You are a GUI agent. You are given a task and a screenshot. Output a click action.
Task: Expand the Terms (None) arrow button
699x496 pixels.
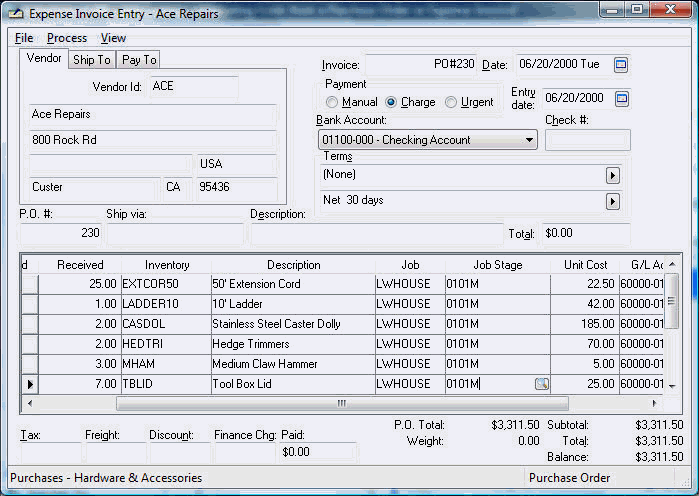pyautogui.click(x=612, y=175)
